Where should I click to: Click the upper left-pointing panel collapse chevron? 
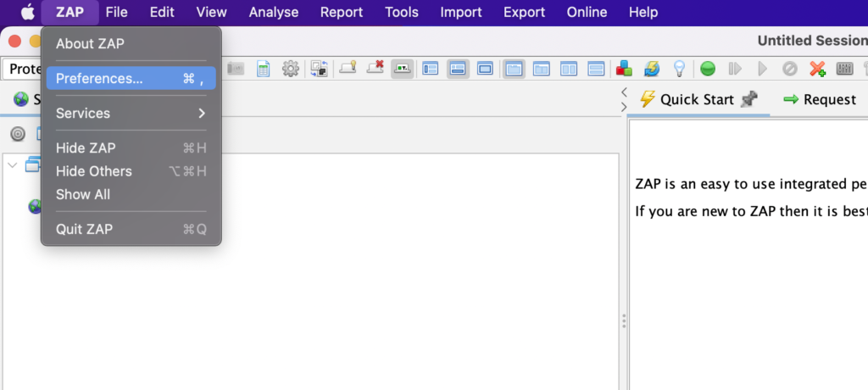624,92
